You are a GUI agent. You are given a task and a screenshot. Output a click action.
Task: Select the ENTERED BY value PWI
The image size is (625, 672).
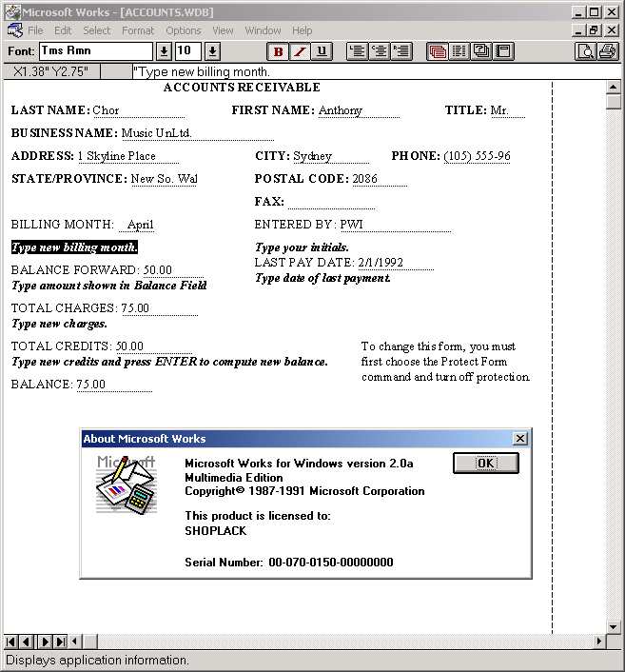395,225
